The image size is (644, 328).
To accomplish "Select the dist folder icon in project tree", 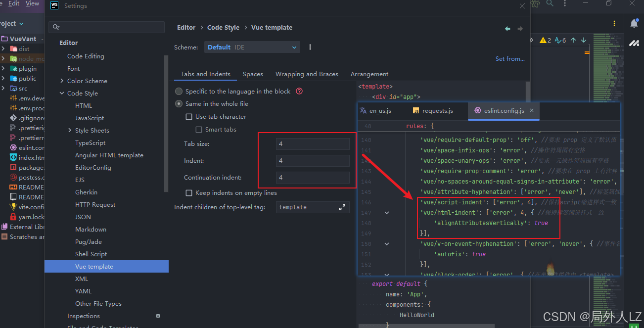I will pos(13,49).
